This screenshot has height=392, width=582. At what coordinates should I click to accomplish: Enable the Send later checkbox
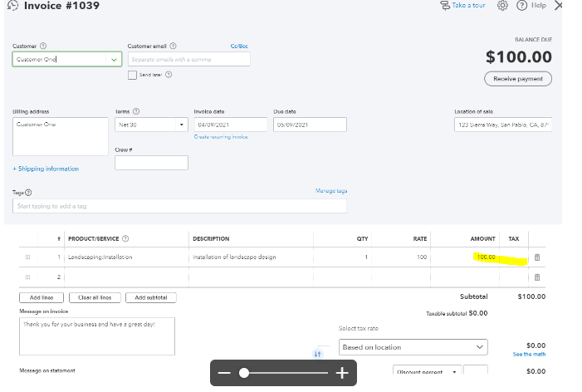point(132,75)
